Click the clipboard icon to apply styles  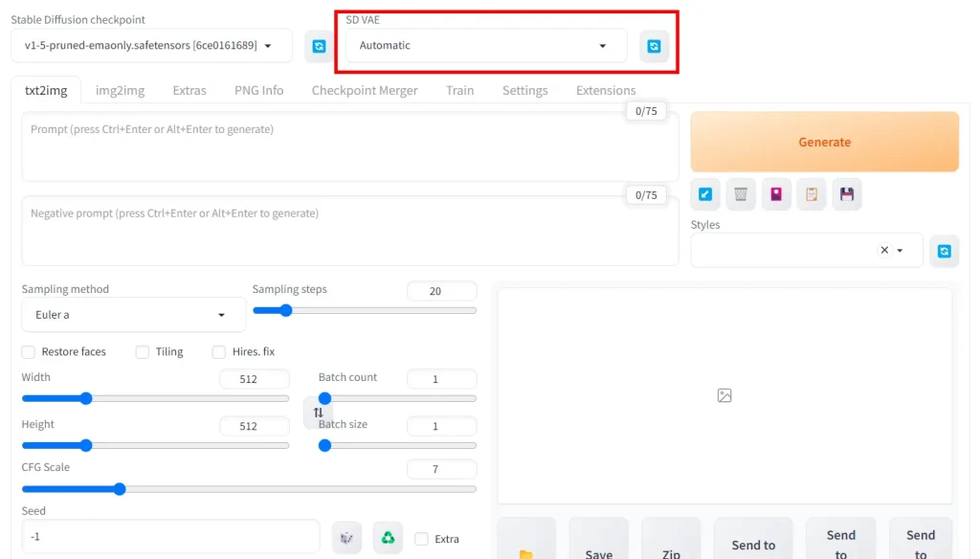(x=811, y=194)
